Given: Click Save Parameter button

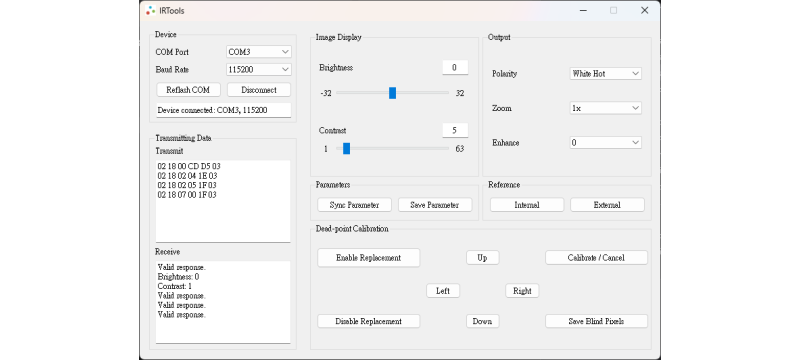Looking at the screenshot, I should point(435,205).
